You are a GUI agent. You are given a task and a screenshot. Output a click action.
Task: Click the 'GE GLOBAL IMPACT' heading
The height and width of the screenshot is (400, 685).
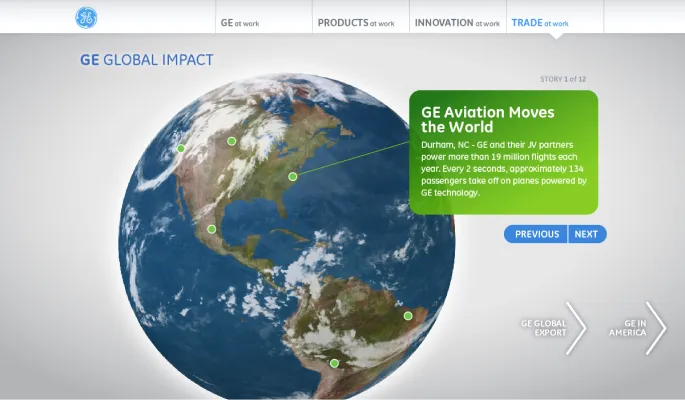(147, 60)
